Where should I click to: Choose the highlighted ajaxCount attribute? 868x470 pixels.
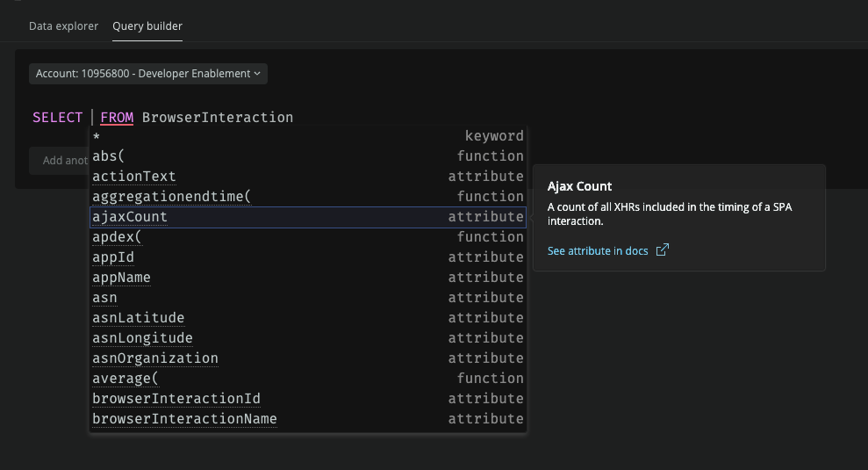pyautogui.click(x=308, y=217)
